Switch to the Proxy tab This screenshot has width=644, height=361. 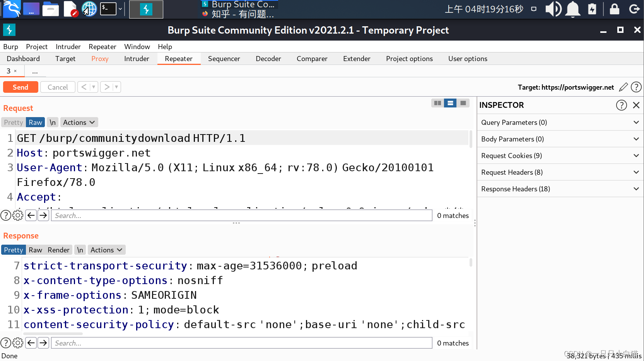coord(100,59)
